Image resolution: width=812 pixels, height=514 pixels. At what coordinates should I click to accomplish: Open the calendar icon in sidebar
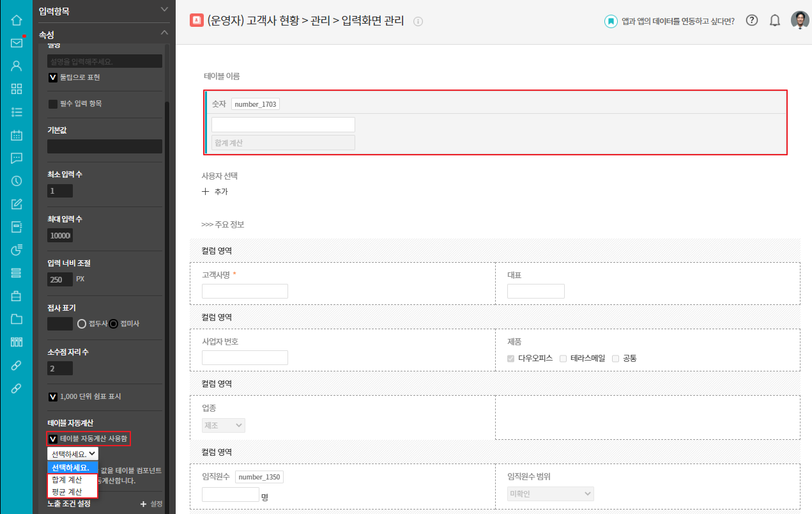pyautogui.click(x=17, y=135)
